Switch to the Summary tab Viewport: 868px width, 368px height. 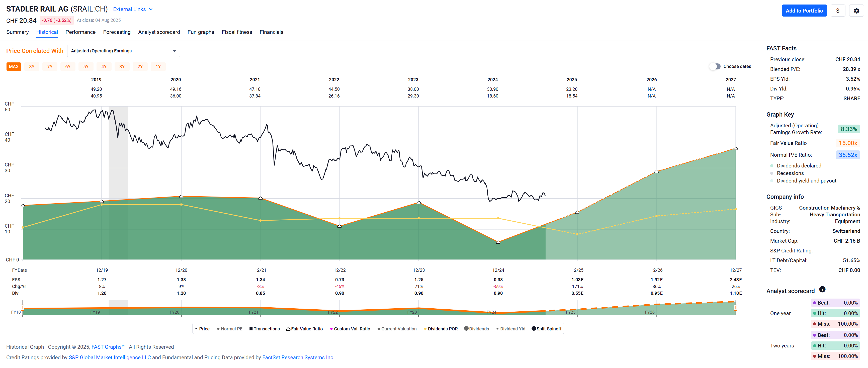(x=18, y=32)
